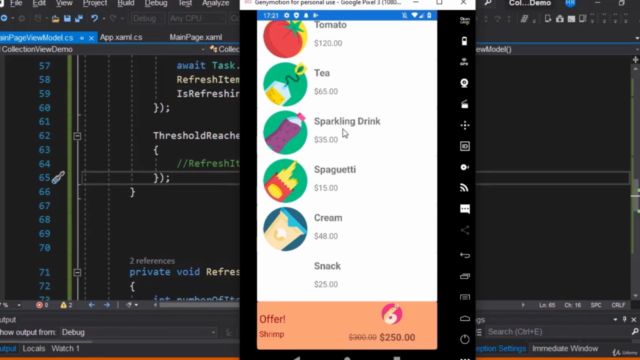Image resolution: width=640 pixels, height=360 pixels.
Task: Collapse the ThresholdReached block at line 62
Action: point(77,136)
